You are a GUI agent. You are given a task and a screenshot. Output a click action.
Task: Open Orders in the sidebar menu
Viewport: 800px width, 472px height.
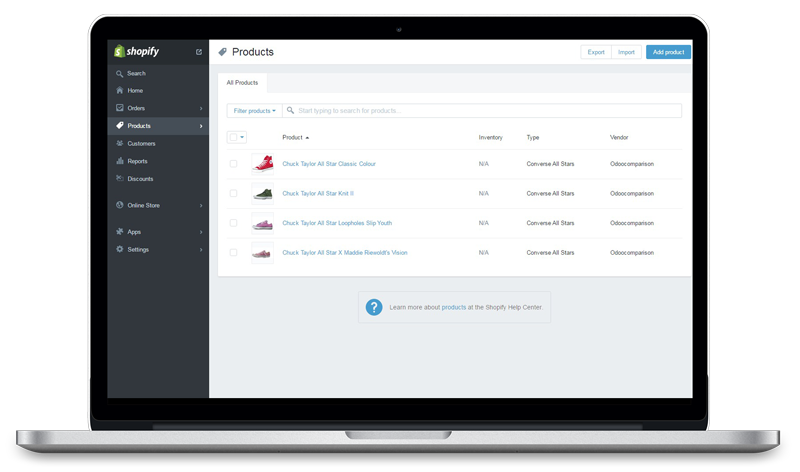(x=136, y=108)
